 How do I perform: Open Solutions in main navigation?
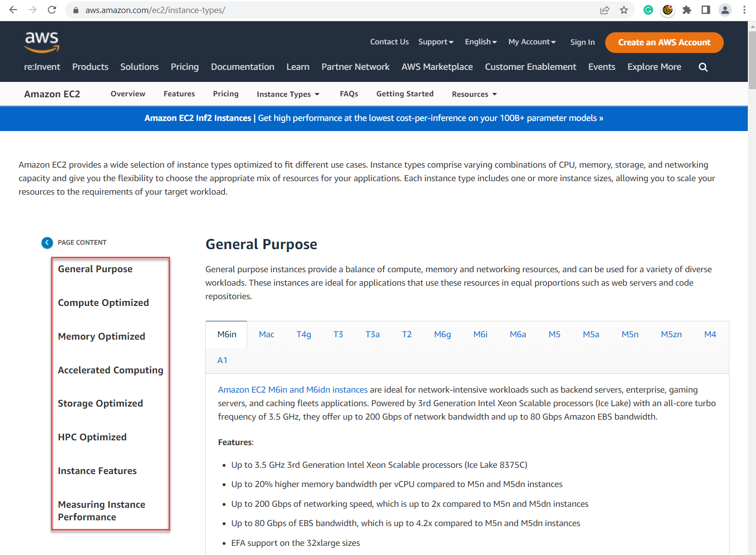tap(139, 67)
